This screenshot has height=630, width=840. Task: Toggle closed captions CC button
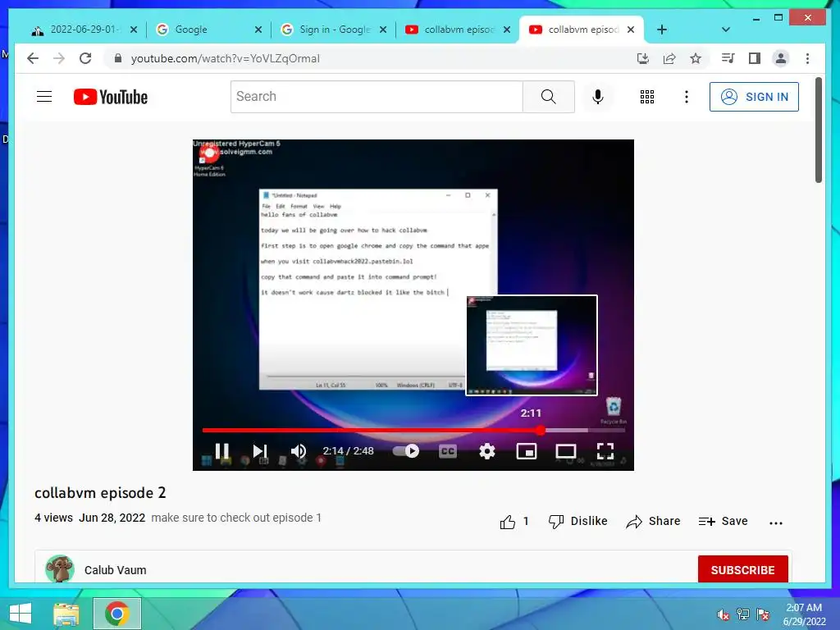(447, 451)
